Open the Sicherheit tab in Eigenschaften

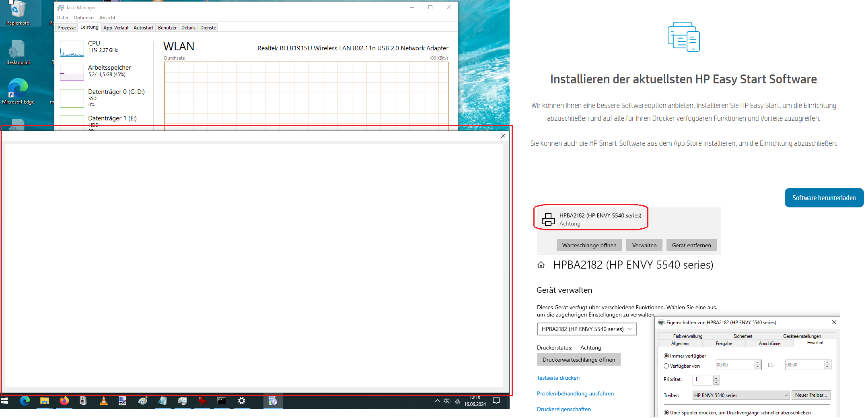click(x=743, y=336)
